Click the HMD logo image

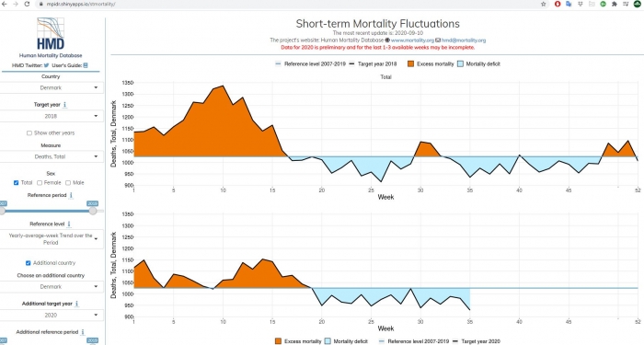(x=51, y=34)
